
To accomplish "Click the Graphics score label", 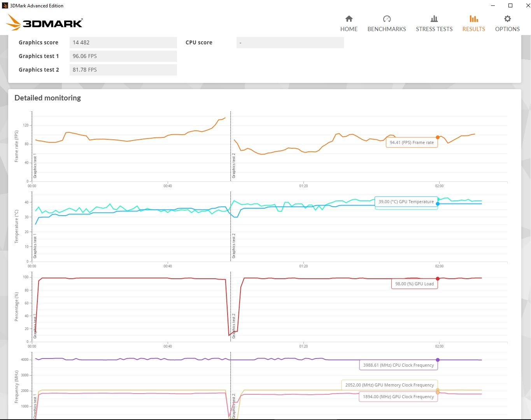I will click(39, 42).
